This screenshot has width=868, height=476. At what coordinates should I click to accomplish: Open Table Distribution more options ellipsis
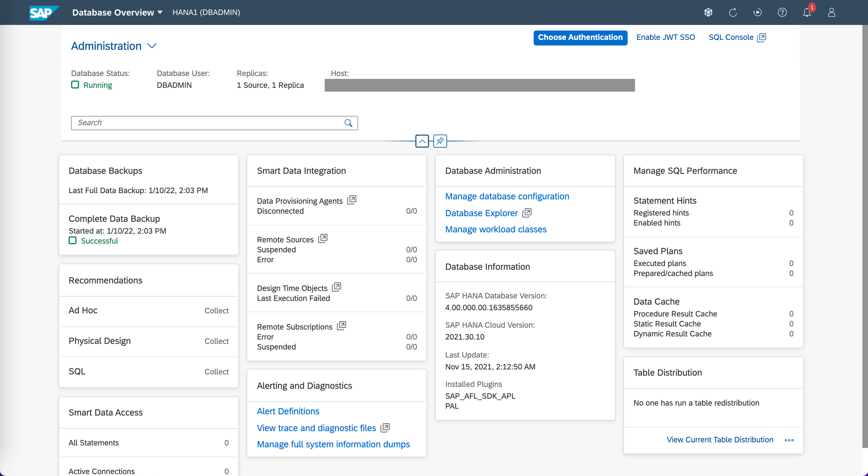click(789, 440)
